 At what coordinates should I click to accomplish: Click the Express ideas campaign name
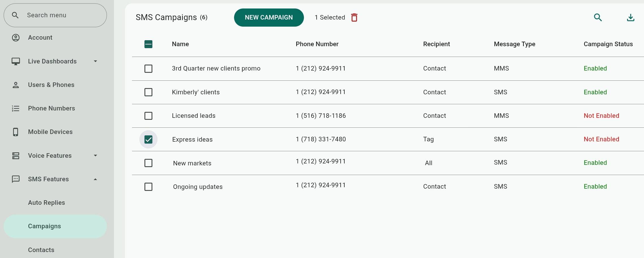[192, 139]
